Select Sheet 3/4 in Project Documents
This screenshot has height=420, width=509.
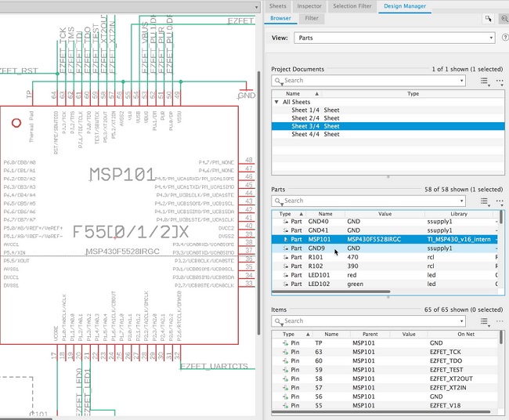(x=388, y=126)
